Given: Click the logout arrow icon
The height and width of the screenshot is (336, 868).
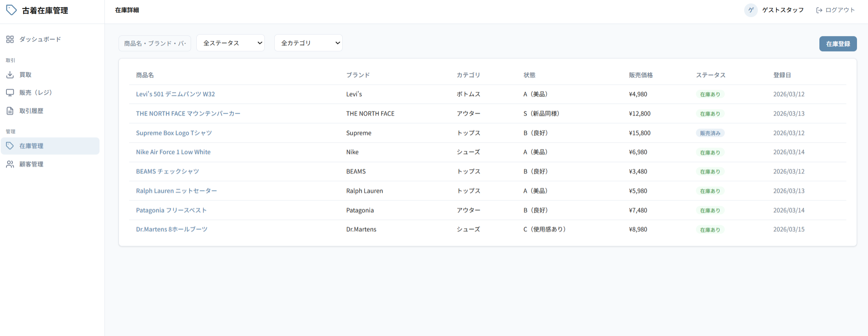Looking at the screenshot, I should click(819, 10).
